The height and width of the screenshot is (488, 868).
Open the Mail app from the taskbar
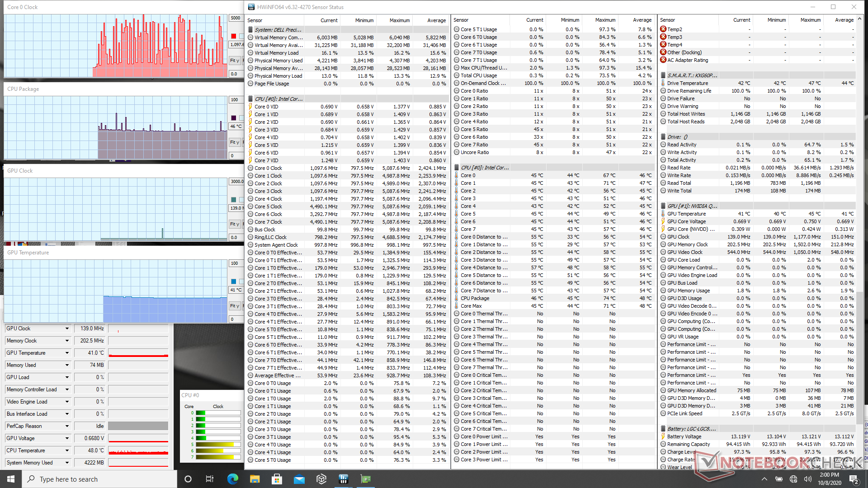click(x=299, y=479)
